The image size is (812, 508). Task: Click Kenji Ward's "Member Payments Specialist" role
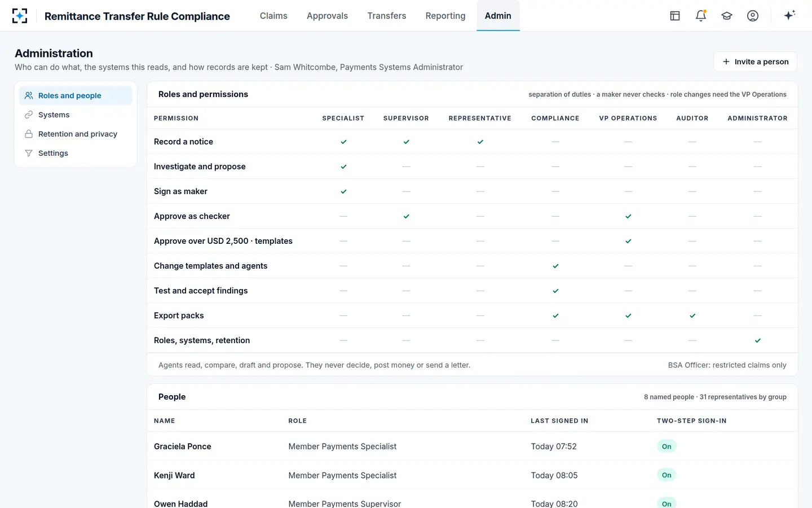(x=342, y=475)
